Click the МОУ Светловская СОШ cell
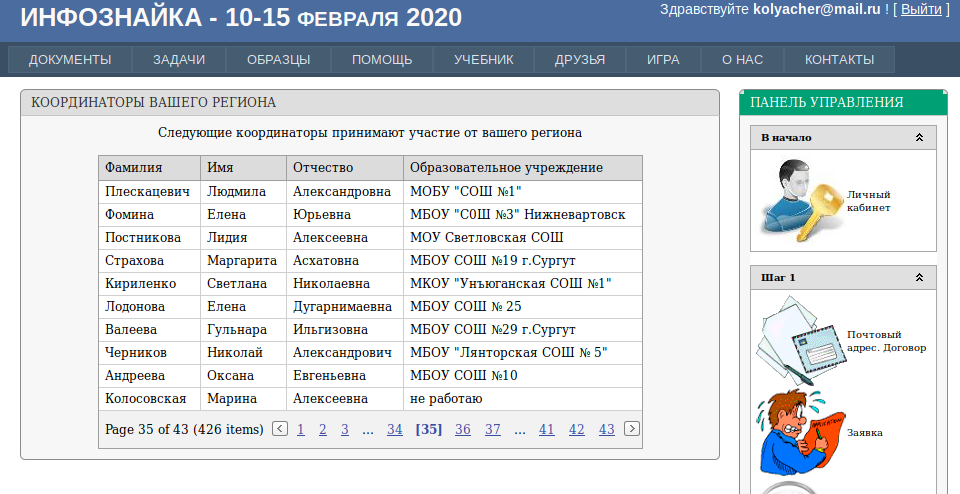 point(523,238)
